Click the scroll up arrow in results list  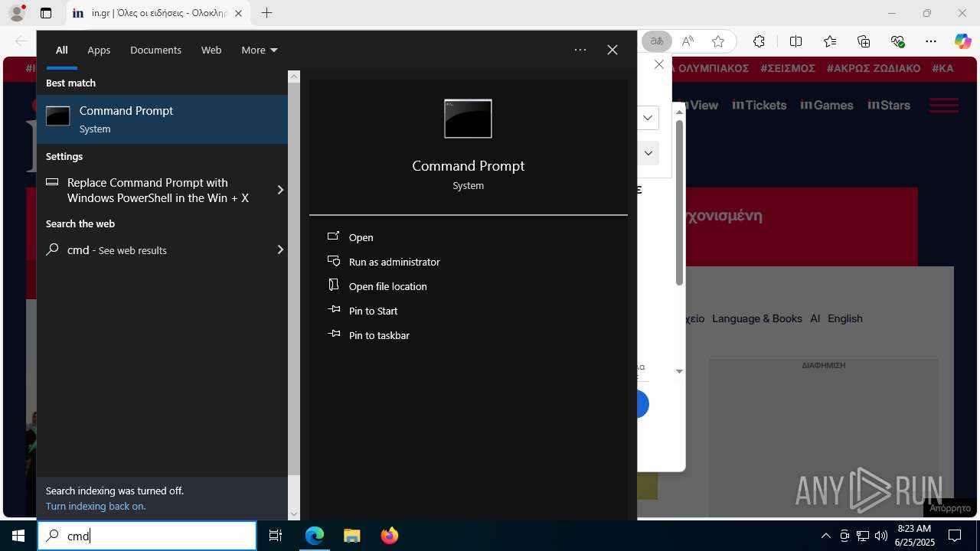point(294,77)
